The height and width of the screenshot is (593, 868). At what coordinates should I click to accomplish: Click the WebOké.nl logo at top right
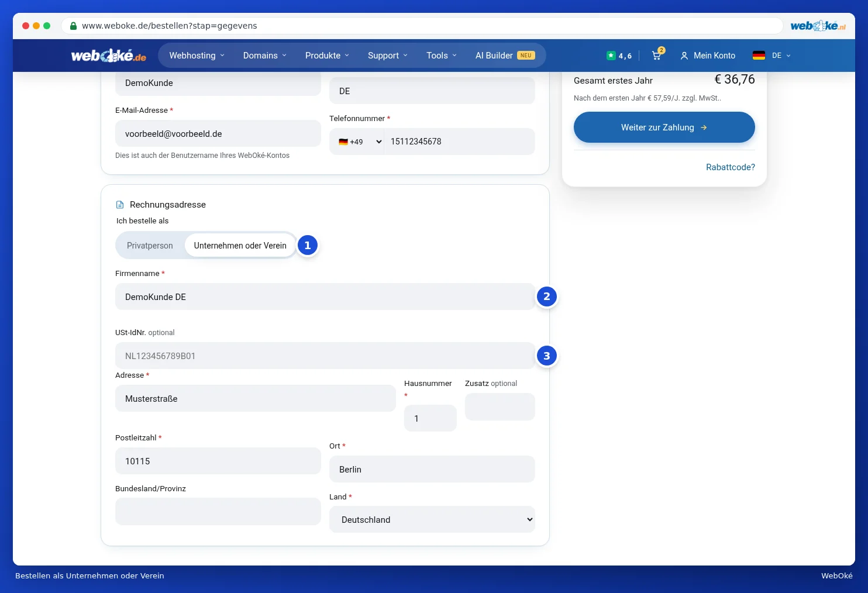(x=818, y=26)
